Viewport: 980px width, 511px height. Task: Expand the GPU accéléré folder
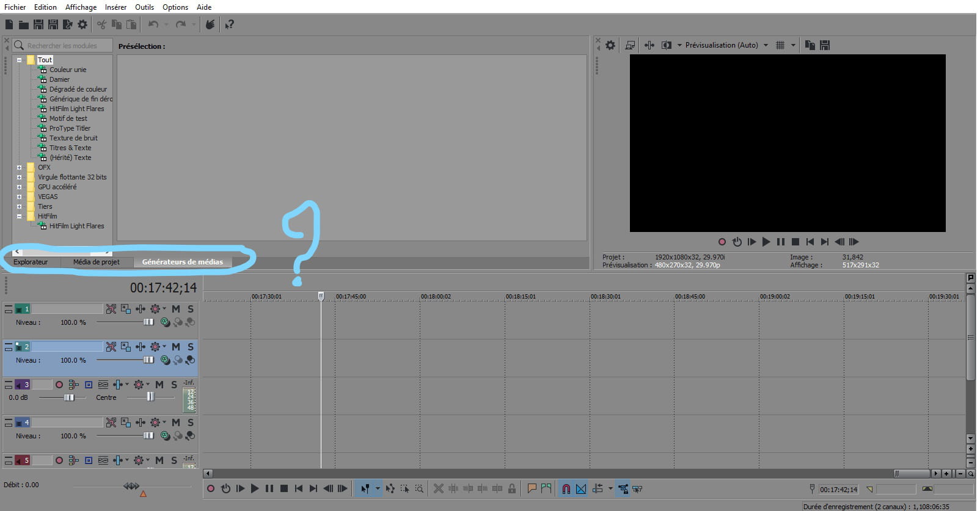coord(19,187)
